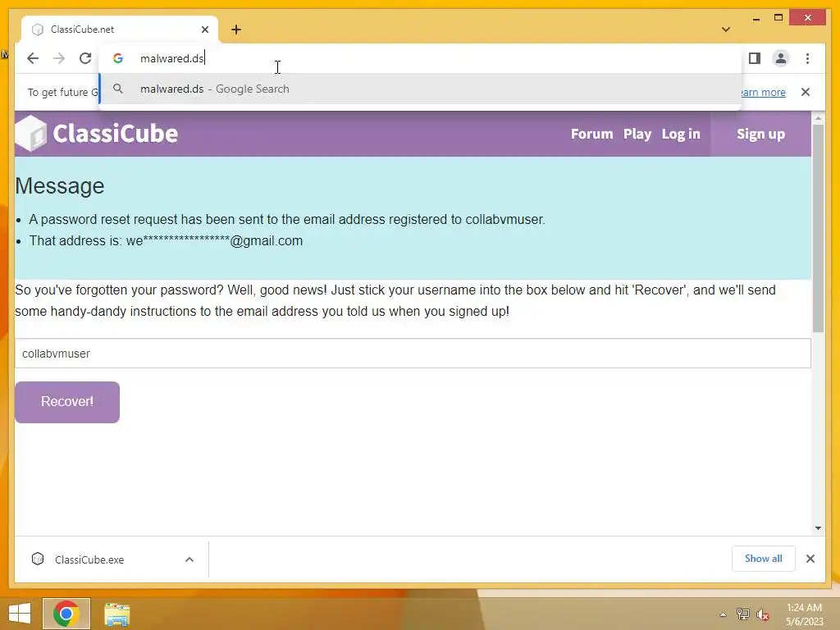Click the muted volume tray icon
The image size is (840, 630).
(x=762, y=614)
